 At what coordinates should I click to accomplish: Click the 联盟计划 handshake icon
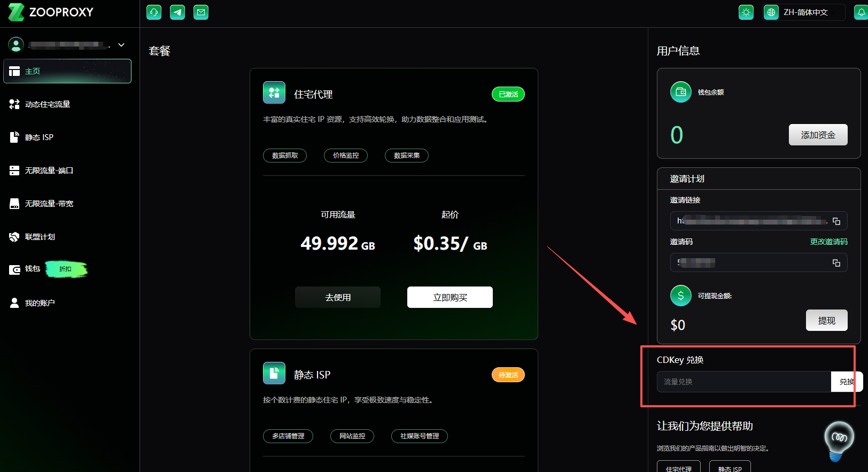coord(14,237)
